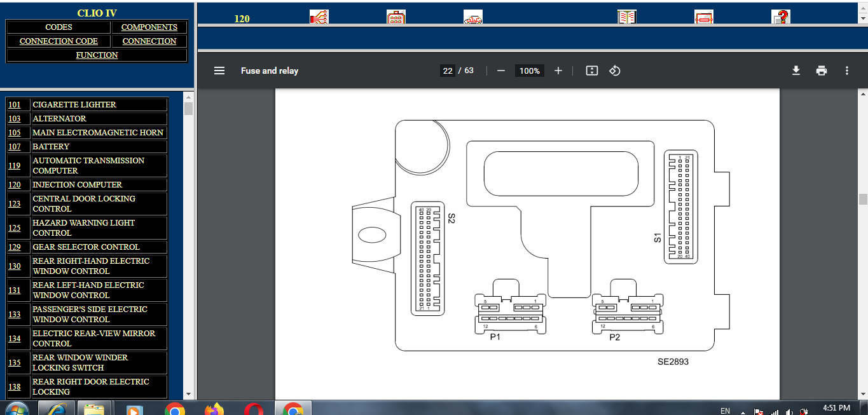The image size is (868, 415).
Task: Open component 129 Gear Selector Control
Action: 15,247
